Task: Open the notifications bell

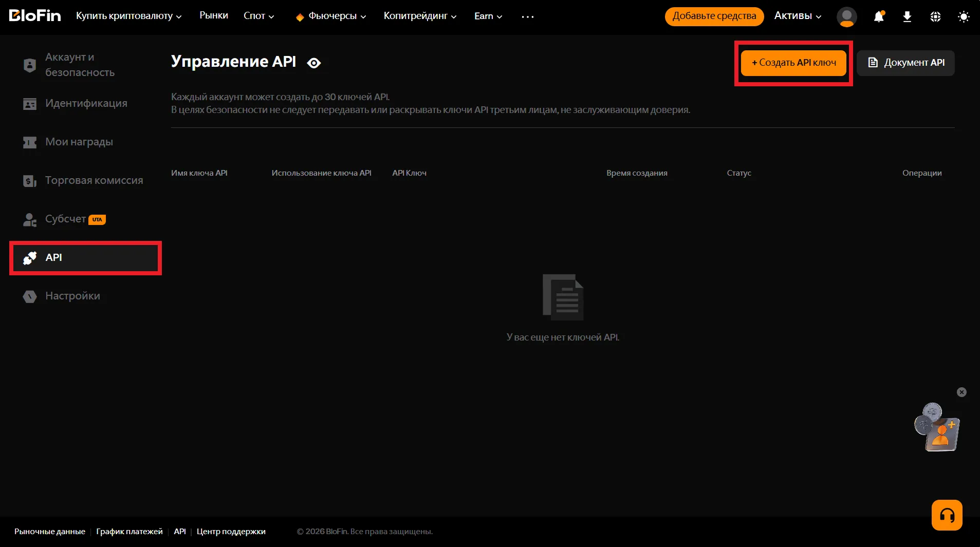Action: [879, 16]
